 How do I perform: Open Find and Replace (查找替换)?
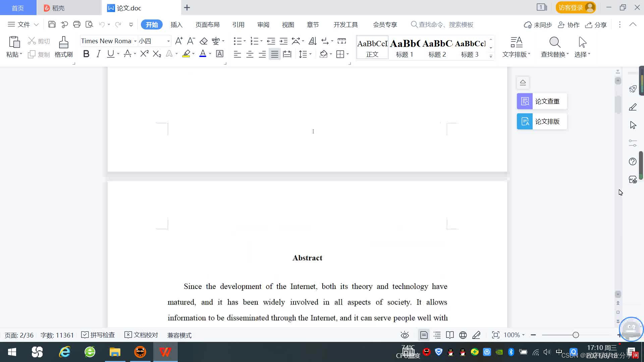coord(555,46)
